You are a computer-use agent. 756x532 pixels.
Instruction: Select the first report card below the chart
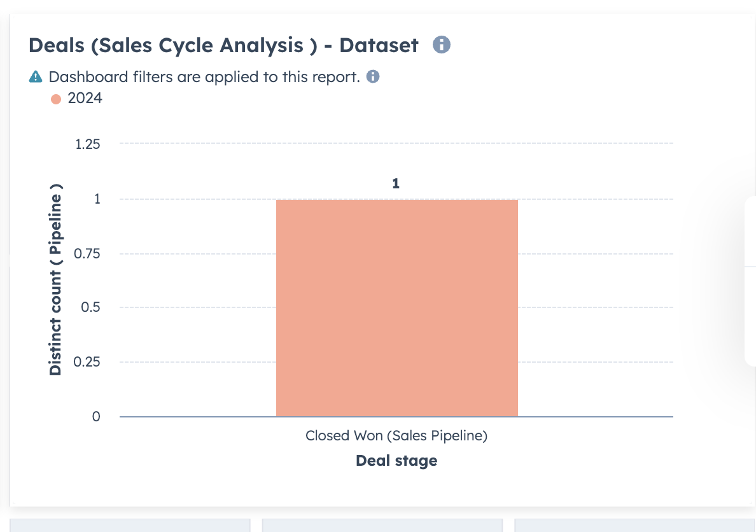[x=130, y=525]
